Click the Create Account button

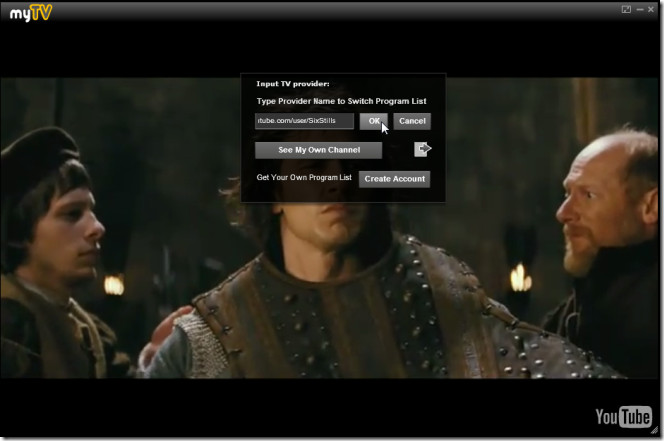tap(395, 179)
